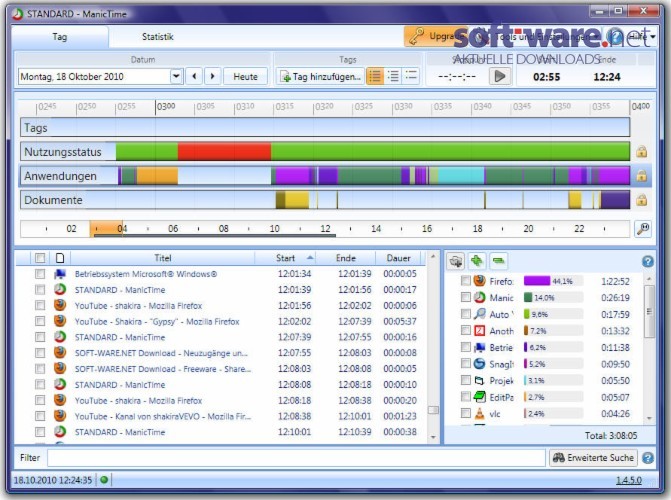
Task: Check the Firefox application checkbox
Action: 466,281
